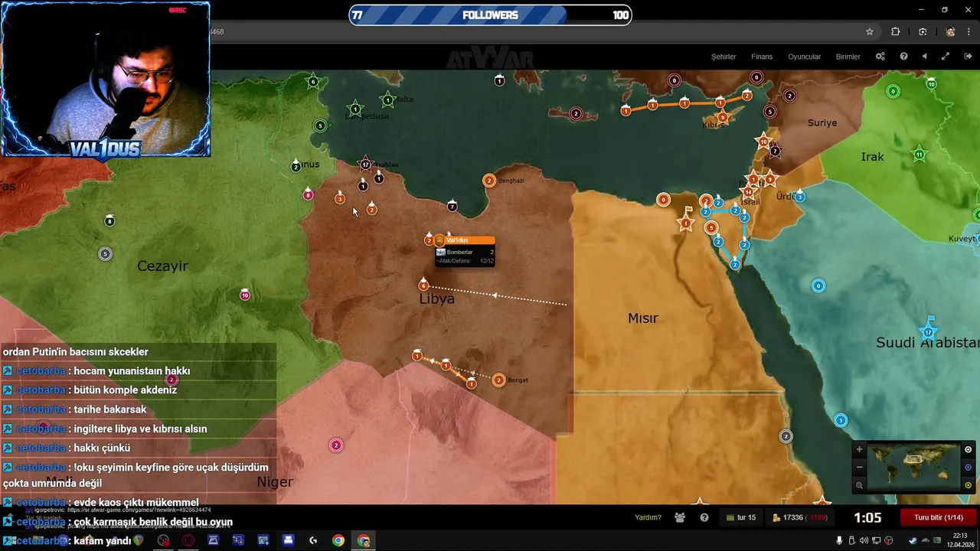Select the black 8-unit stack in Cezayir

109,221
